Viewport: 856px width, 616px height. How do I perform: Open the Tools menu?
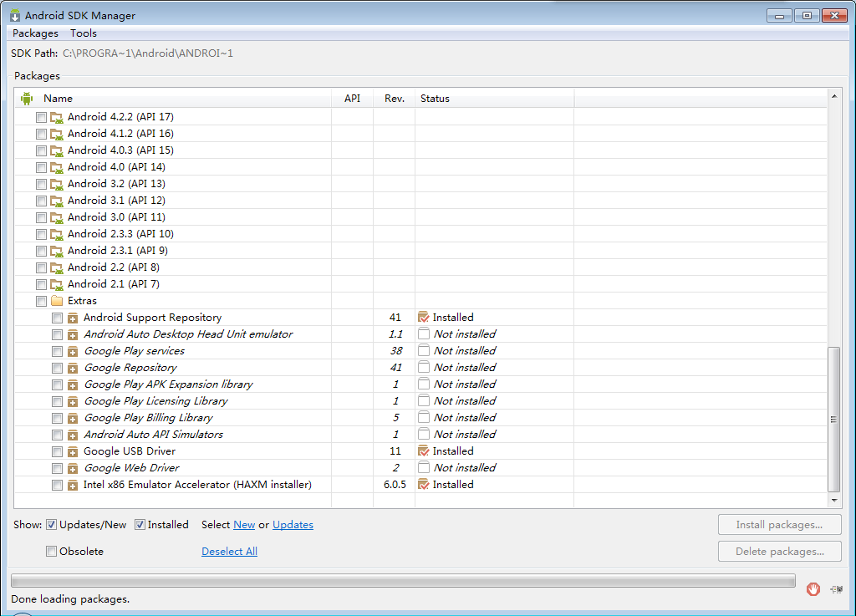(84, 33)
